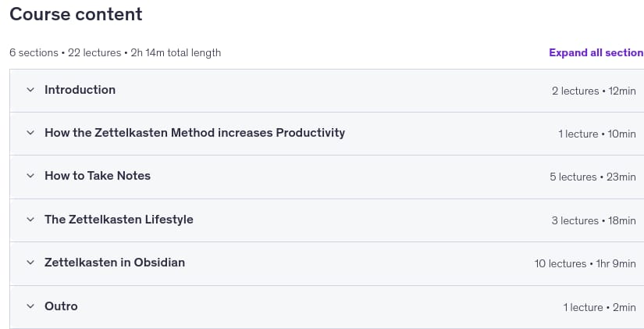Select The Zettelkasten Lifestyle title
The height and width of the screenshot is (329, 644).
click(119, 220)
